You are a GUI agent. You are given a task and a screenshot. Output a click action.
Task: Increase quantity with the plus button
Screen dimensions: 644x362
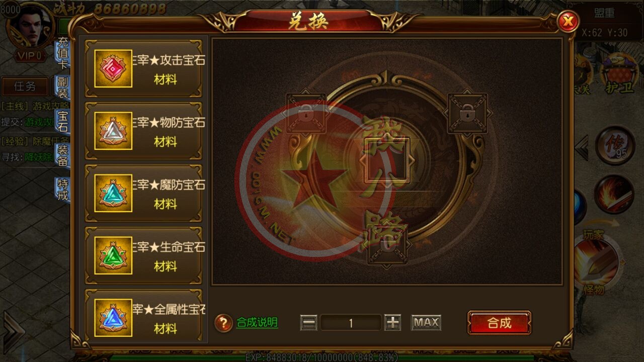point(392,323)
